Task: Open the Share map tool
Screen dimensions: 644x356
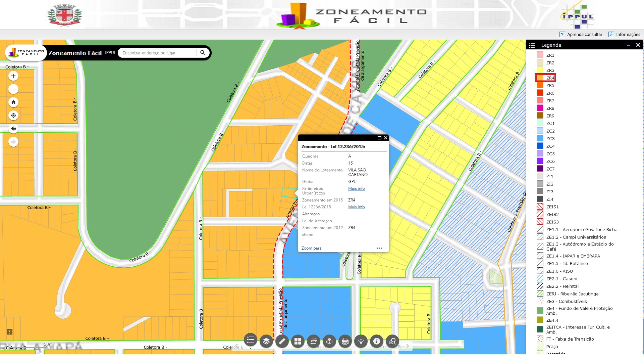Action: pos(361,342)
